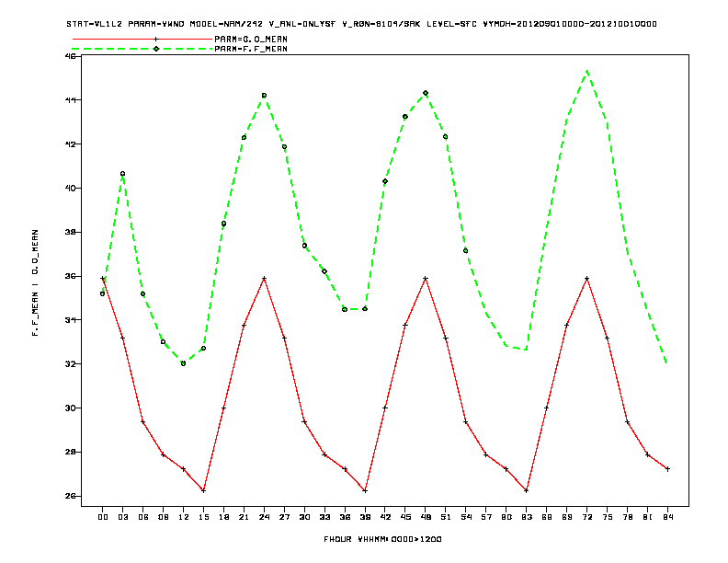Click y-axis tick label 44

click(x=71, y=100)
